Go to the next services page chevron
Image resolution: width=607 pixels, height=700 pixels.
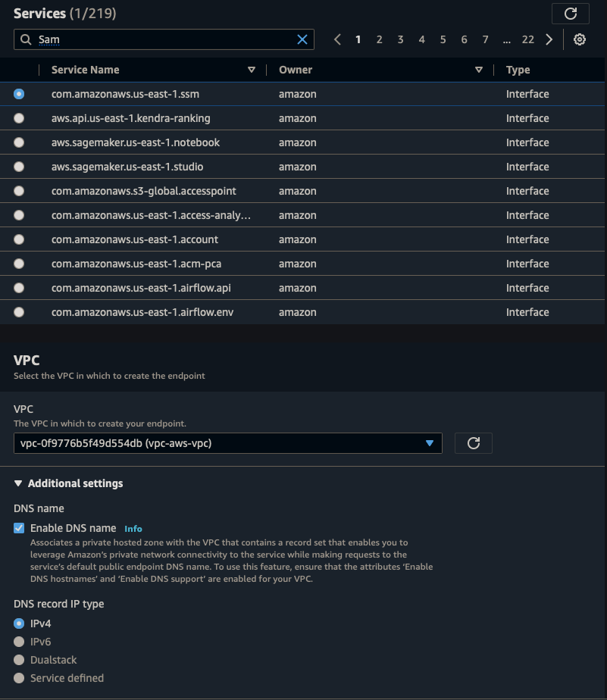click(x=549, y=39)
